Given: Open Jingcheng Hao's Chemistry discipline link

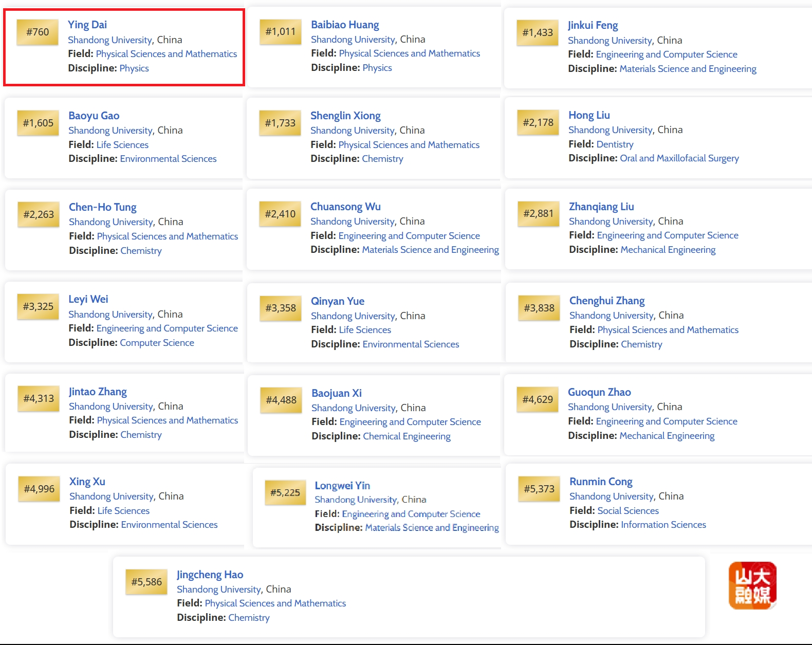Looking at the screenshot, I should click(x=249, y=618).
